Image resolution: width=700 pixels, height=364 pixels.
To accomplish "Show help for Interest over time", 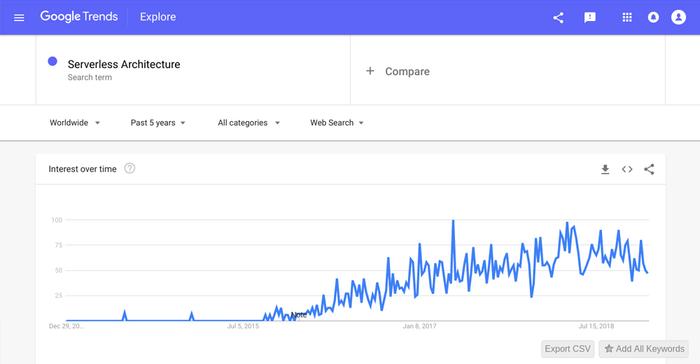I will tap(129, 168).
